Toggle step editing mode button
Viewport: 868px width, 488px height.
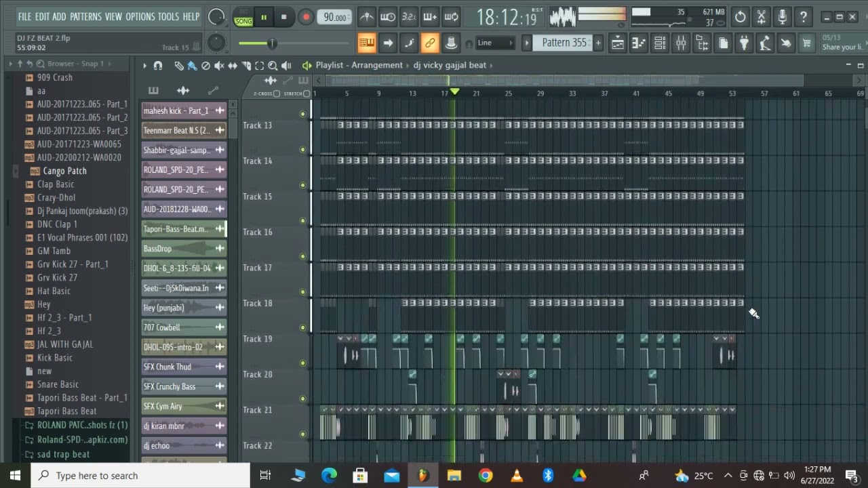(409, 43)
